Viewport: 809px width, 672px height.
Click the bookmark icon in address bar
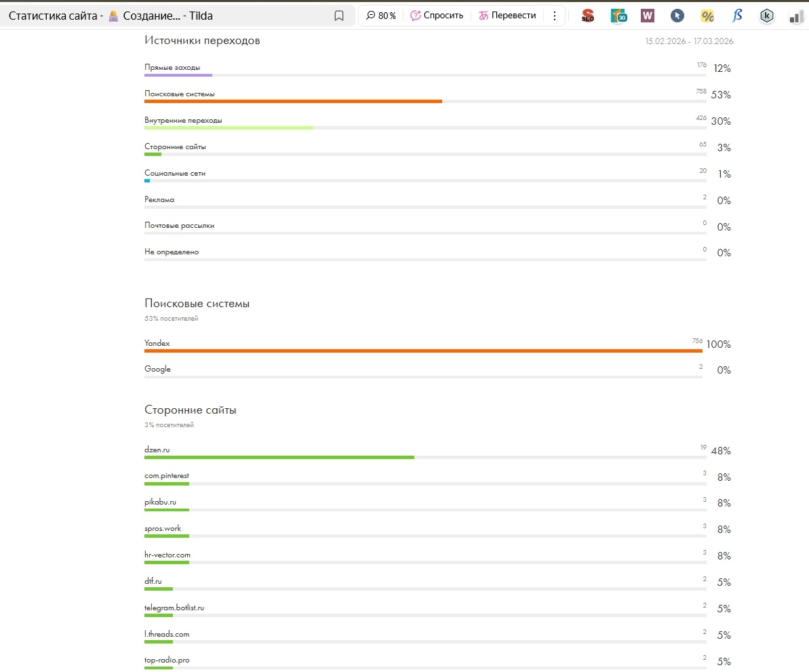coord(339,16)
